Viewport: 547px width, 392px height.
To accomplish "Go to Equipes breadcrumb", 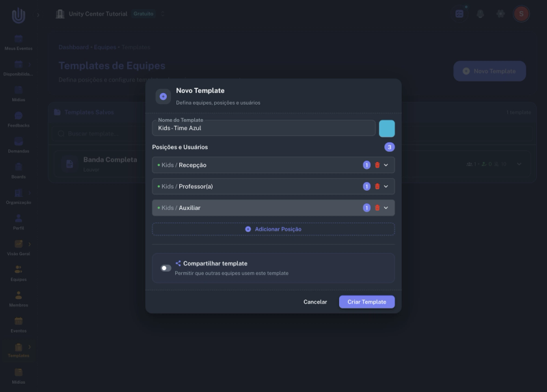I will coord(105,47).
